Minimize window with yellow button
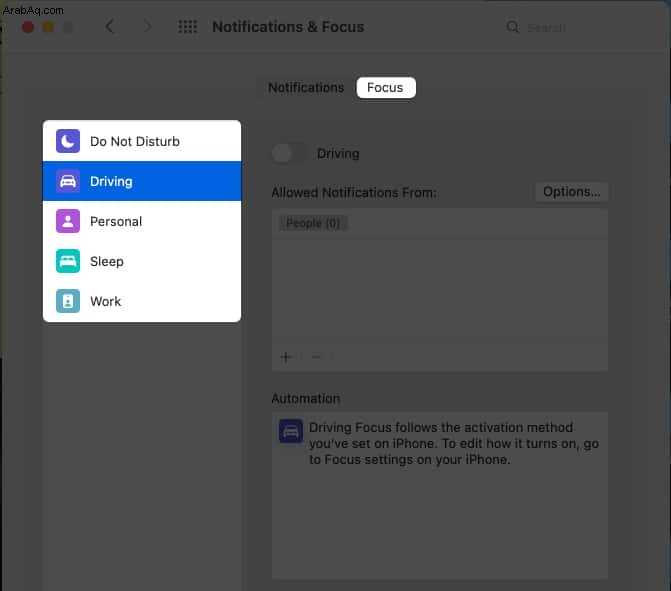The height and width of the screenshot is (591, 671). pyautogui.click(x=48, y=27)
